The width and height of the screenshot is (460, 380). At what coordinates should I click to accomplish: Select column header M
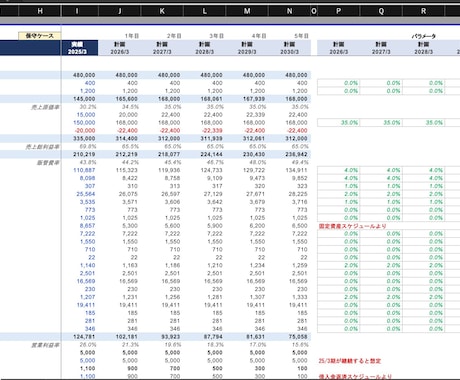coord(247,11)
